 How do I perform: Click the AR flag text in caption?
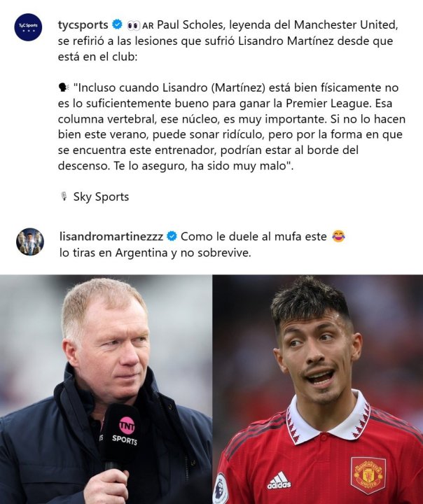pos(148,26)
